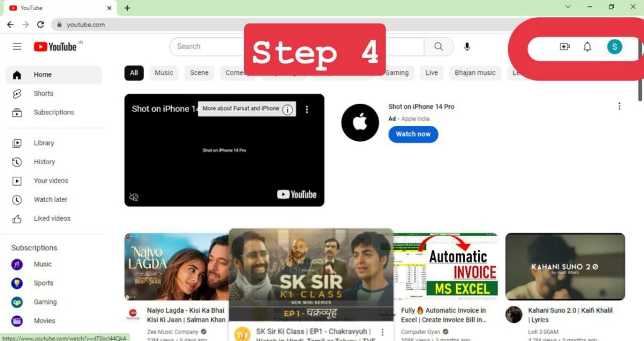Click the Apple India advertiser link
Screen dimensions: 644x341
point(415,119)
